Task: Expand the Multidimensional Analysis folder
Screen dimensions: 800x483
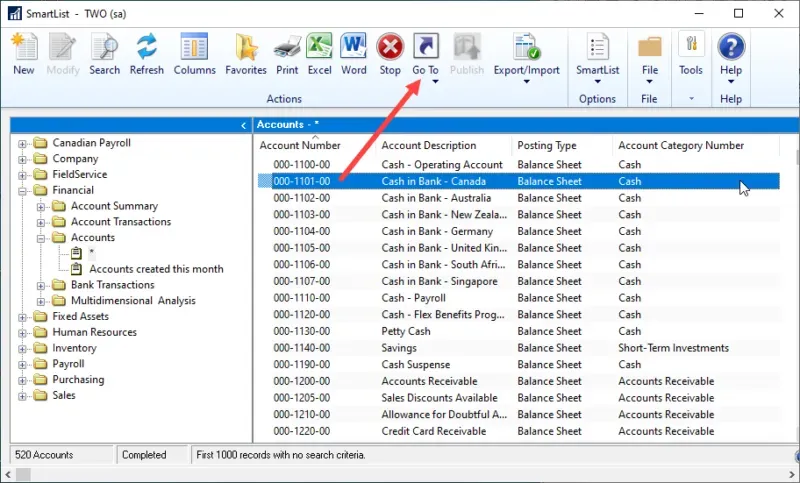Action: coord(40,302)
